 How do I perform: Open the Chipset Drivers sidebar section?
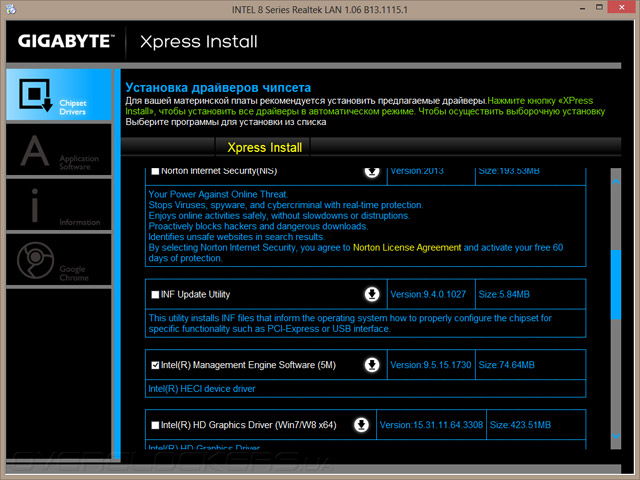point(59,95)
